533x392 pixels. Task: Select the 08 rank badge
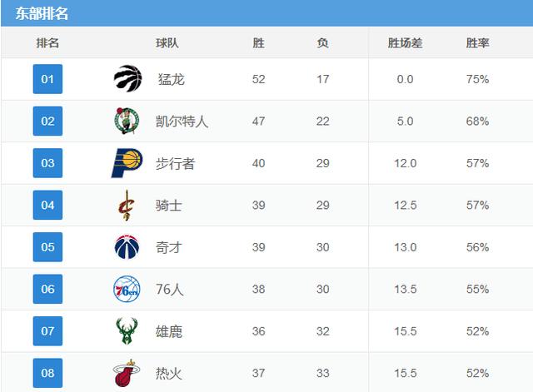coord(47,373)
